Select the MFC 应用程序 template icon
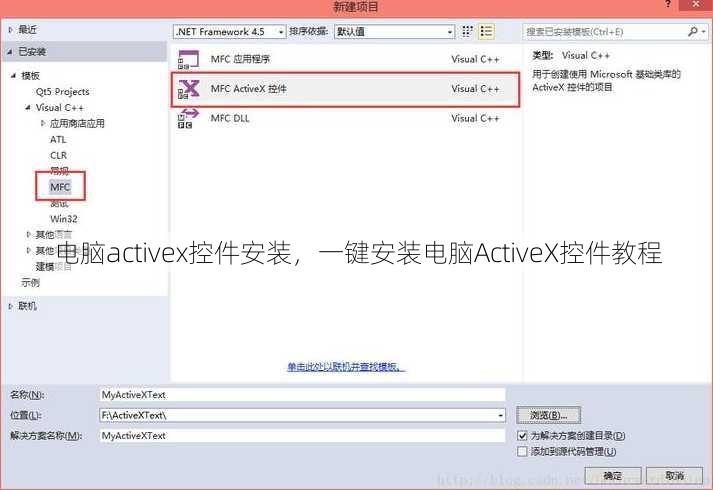The height and width of the screenshot is (490, 713). pyautogui.click(x=188, y=59)
